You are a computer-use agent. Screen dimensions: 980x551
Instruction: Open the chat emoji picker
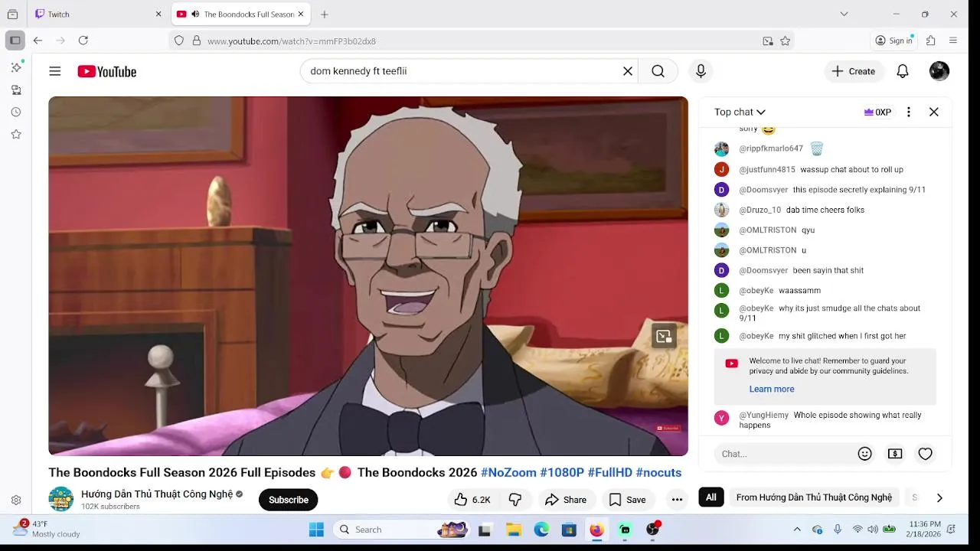click(865, 454)
